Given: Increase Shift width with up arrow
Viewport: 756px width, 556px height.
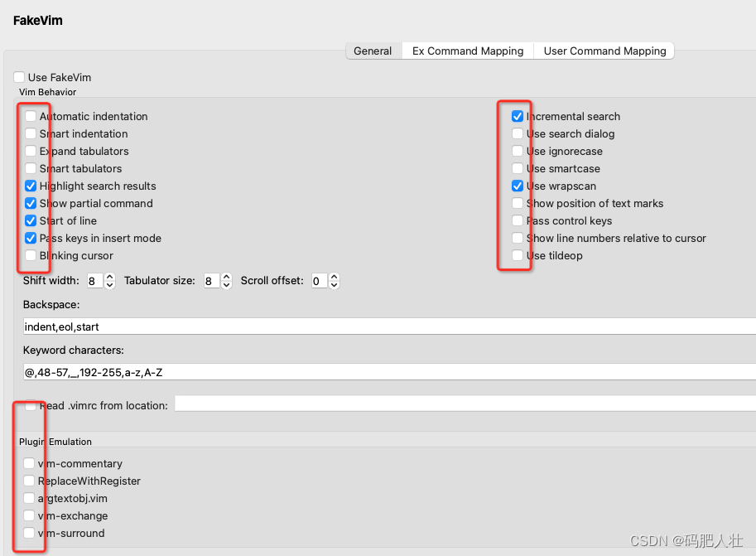Looking at the screenshot, I should [110, 277].
